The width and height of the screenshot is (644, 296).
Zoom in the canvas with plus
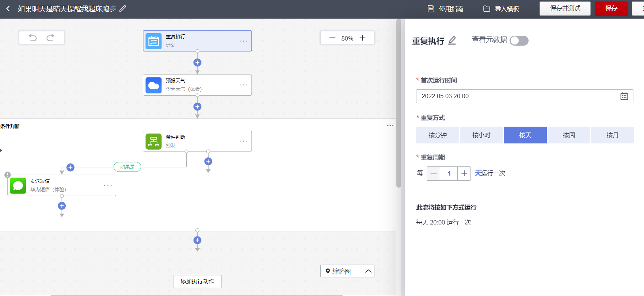pos(362,38)
